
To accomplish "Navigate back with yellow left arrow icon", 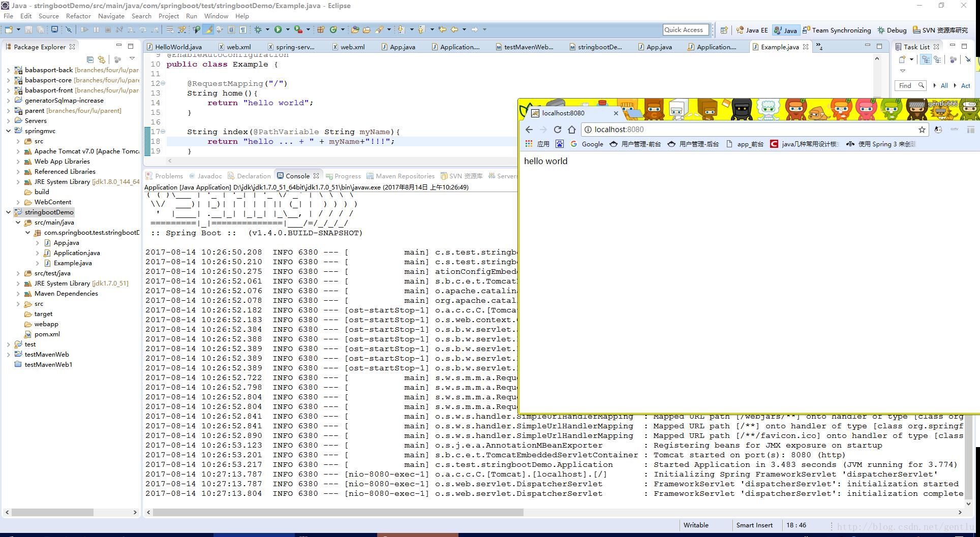I will (x=454, y=29).
